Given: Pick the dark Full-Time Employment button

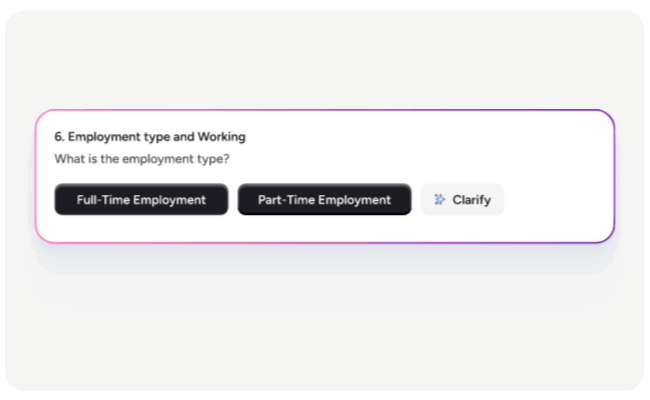Looking at the screenshot, I should point(141,199).
